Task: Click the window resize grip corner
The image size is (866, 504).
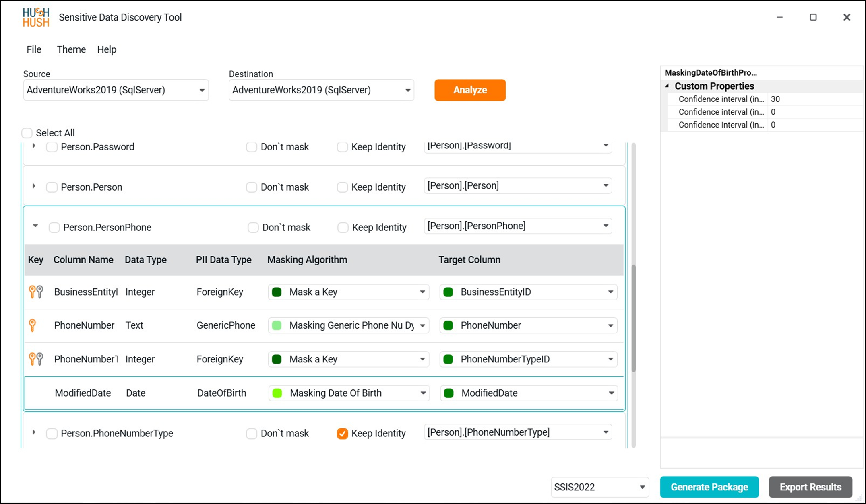Action: [859, 498]
